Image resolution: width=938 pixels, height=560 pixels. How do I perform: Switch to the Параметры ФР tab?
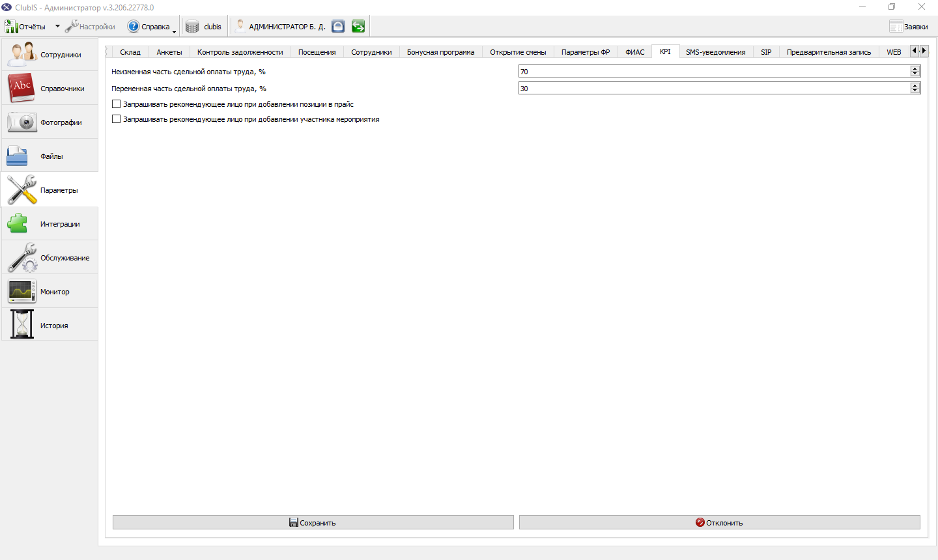click(586, 52)
